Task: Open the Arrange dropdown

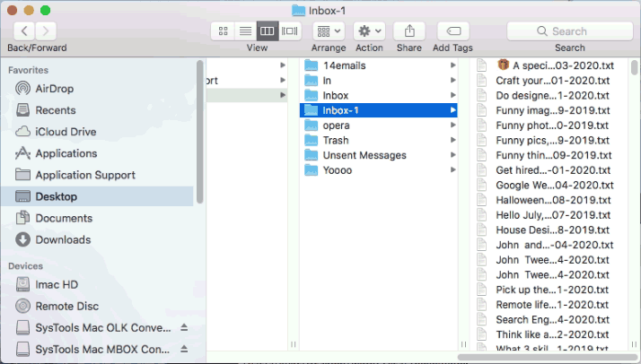Action: click(x=329, y=31)
